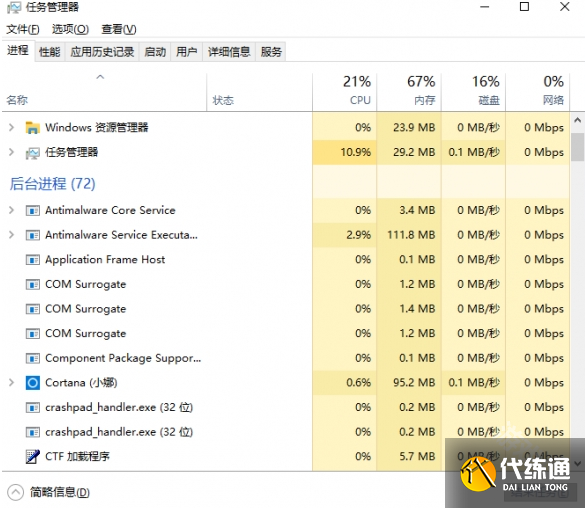The image size is (585, 508).
Task: Switch to the 启动 tab
Action: tap(155, 52)
